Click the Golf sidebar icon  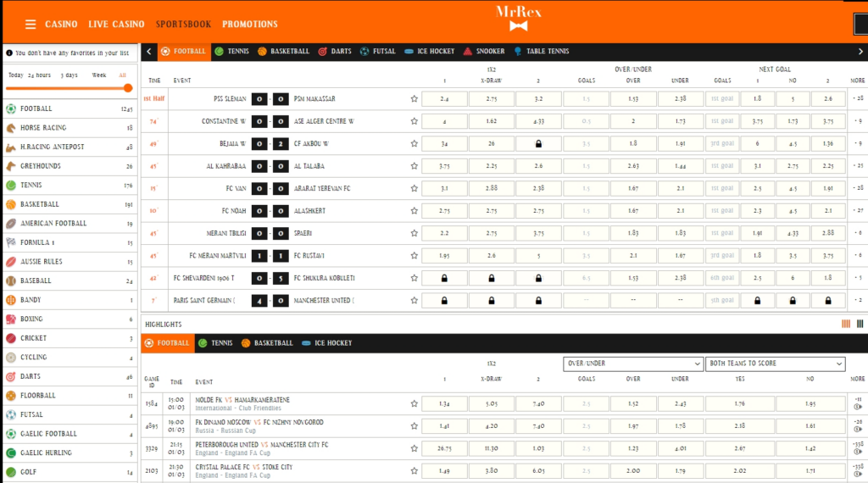11,472
